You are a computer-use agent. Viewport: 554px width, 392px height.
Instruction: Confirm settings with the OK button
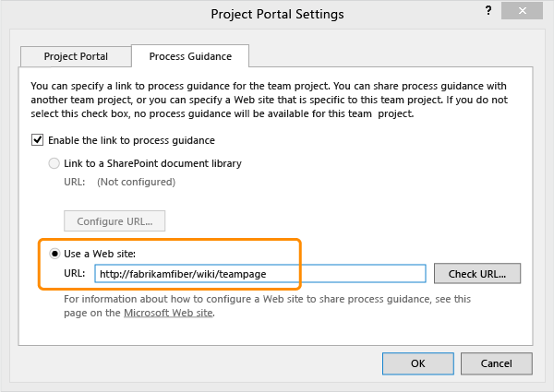point(418,363)
